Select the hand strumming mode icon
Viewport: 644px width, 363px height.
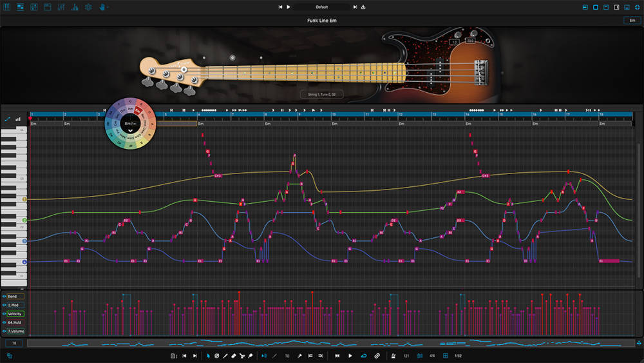pyautogui.click(x=102, y=7)
